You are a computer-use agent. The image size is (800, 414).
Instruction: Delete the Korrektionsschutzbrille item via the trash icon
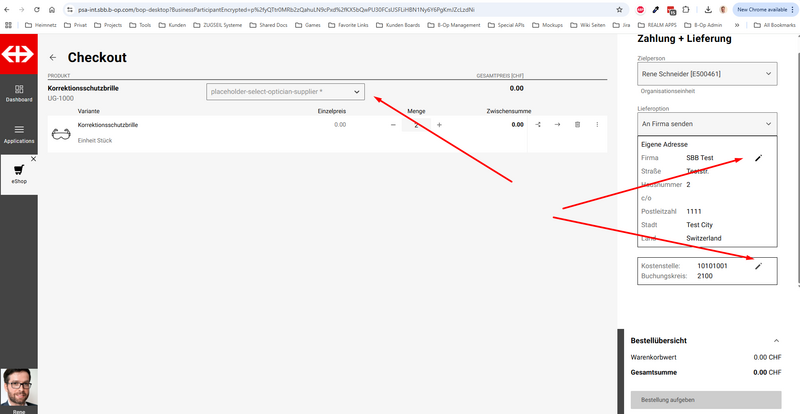[x=577, y=125]
